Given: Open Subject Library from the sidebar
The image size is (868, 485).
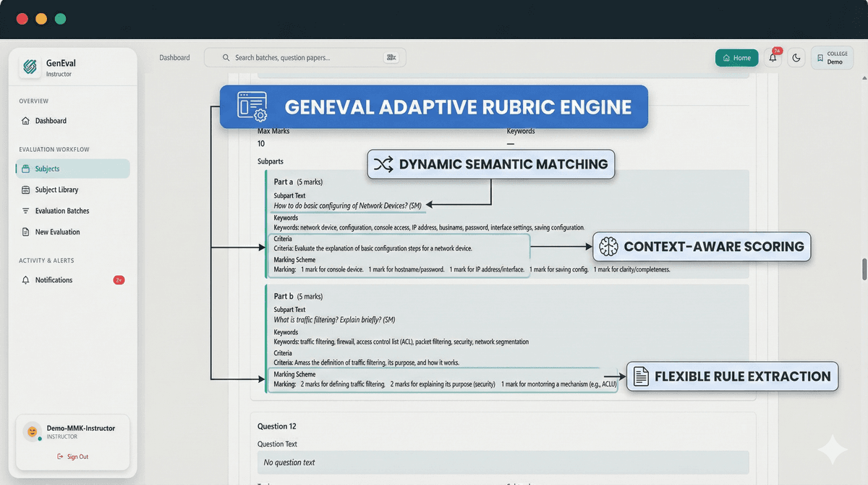Looking at the screenshot, I should click(72, 190).
